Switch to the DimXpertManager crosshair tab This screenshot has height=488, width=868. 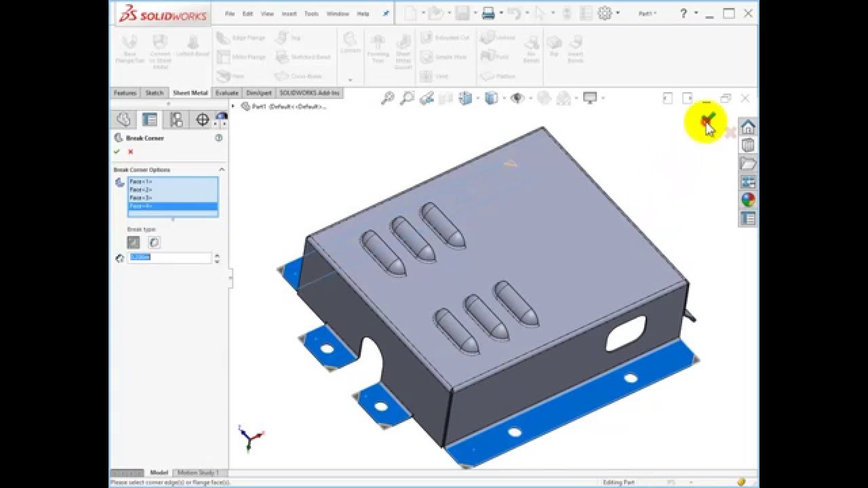click(202, 120)
